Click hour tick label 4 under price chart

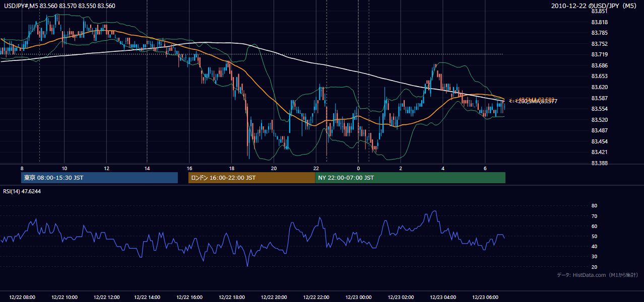pyautogui.click(x=443, y=168)
